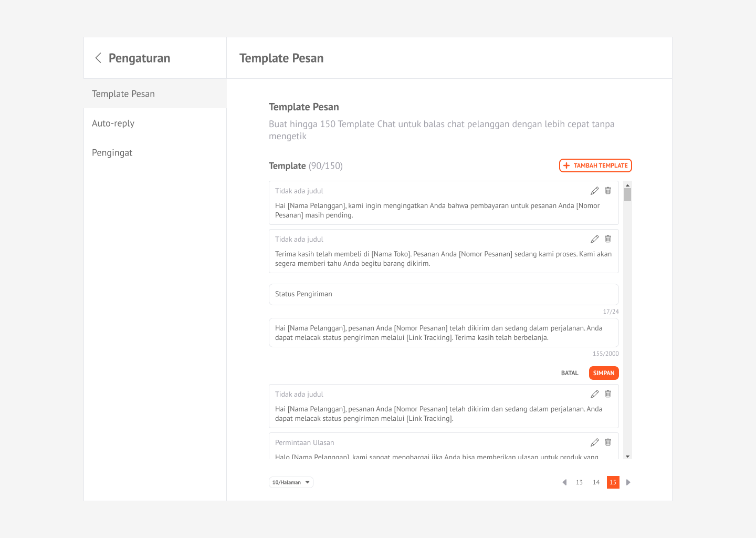The image size is (756, 538).
Task: Save the template with Simpan
Action: click(604, 373)
